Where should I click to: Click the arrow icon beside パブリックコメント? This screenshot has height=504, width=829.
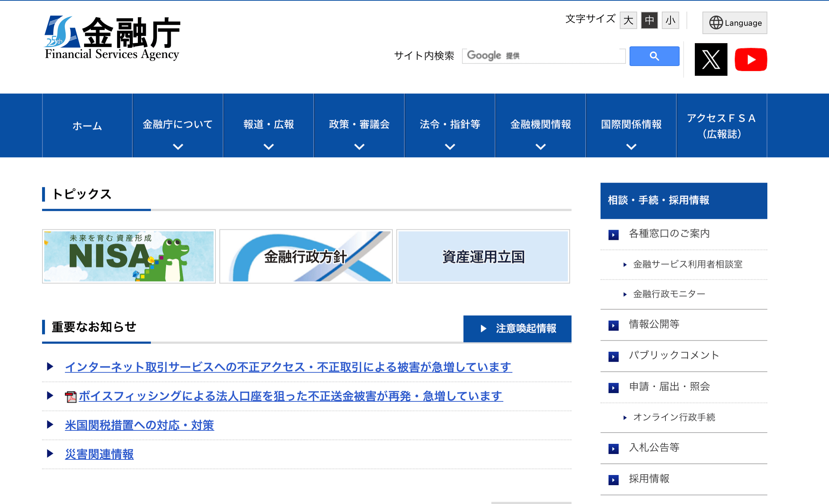tap(613, 356)
